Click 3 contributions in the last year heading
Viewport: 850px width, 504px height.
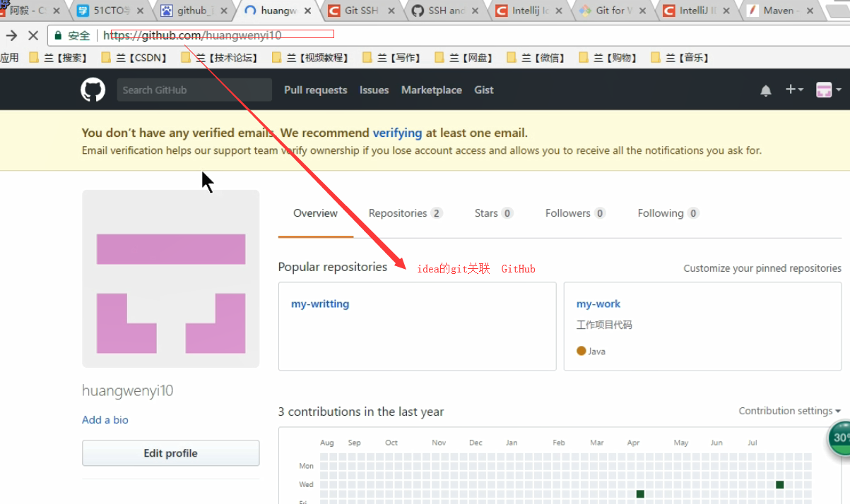tap(361, 412)
